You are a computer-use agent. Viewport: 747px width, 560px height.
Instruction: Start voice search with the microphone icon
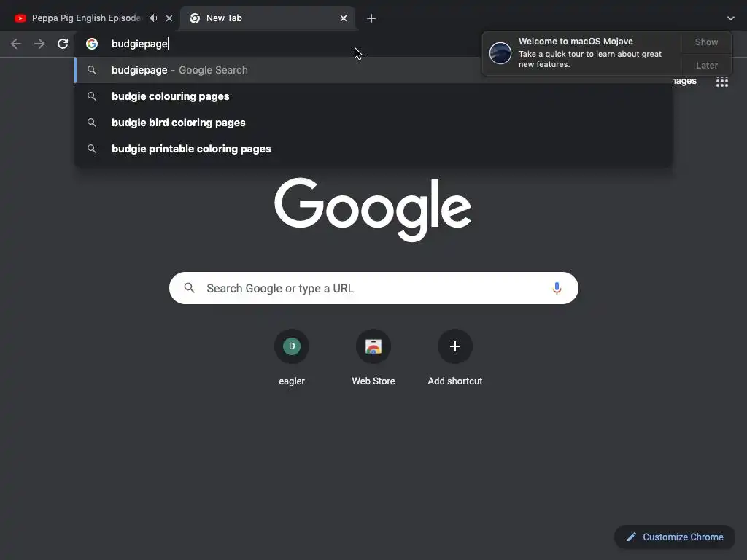(557, 288)
